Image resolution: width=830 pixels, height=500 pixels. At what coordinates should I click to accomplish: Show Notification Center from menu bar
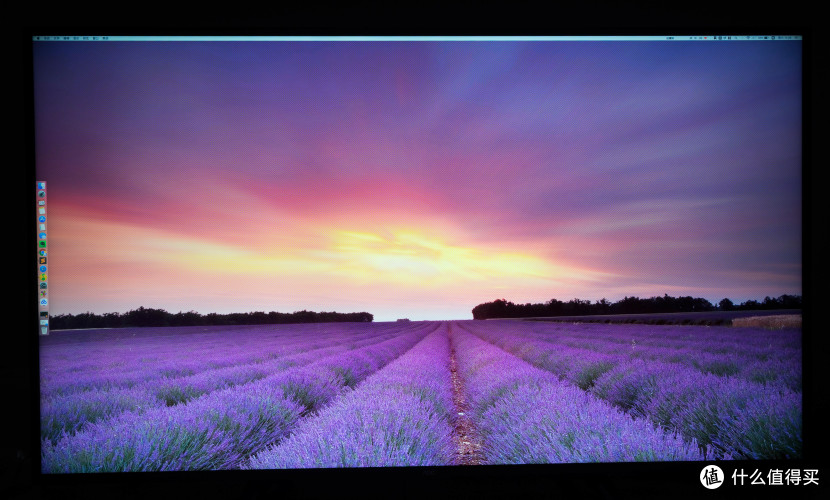[796, 38]
